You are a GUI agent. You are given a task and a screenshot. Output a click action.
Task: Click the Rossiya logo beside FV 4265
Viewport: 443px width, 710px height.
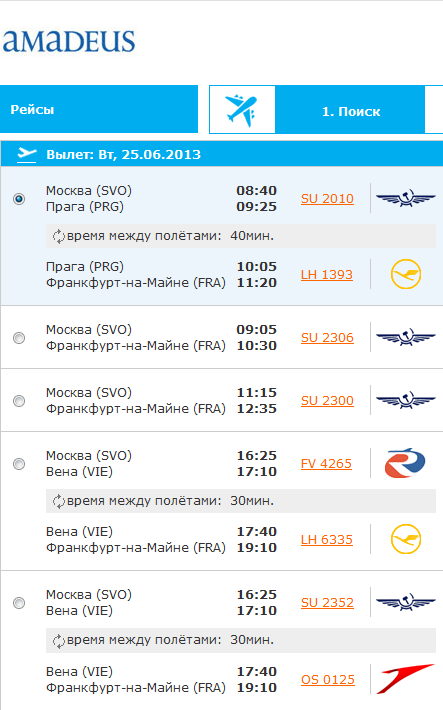405,463
